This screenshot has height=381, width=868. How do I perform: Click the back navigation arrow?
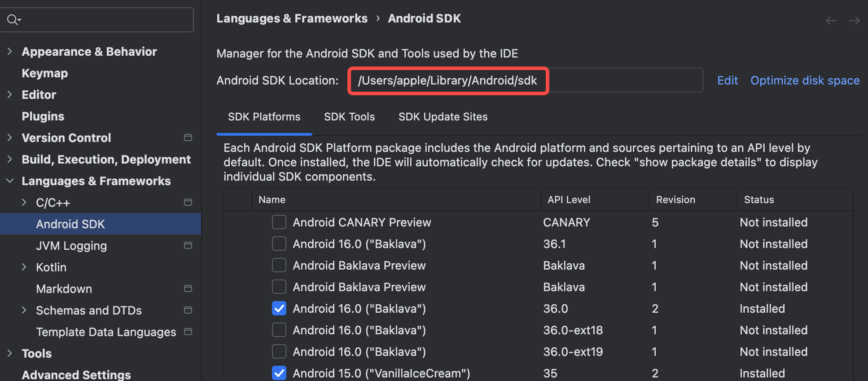tap(831, 21)
